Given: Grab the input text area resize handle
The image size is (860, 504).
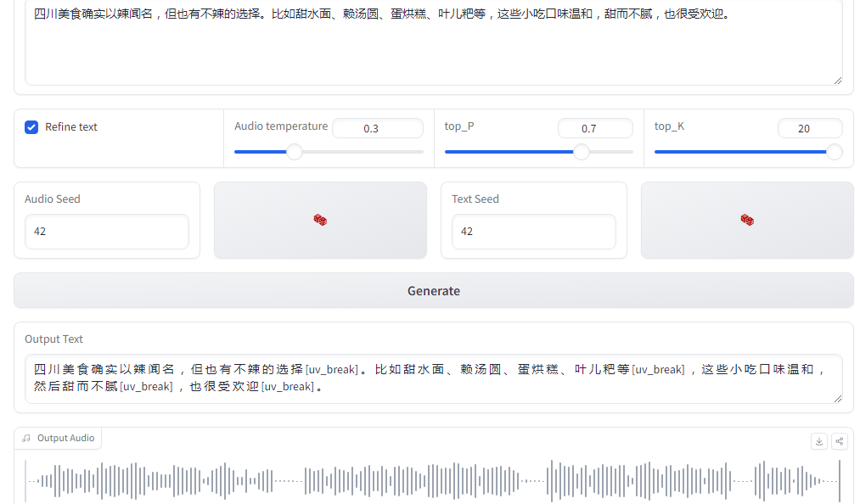Looking at the screenshot, I should [x=838, y=81].
